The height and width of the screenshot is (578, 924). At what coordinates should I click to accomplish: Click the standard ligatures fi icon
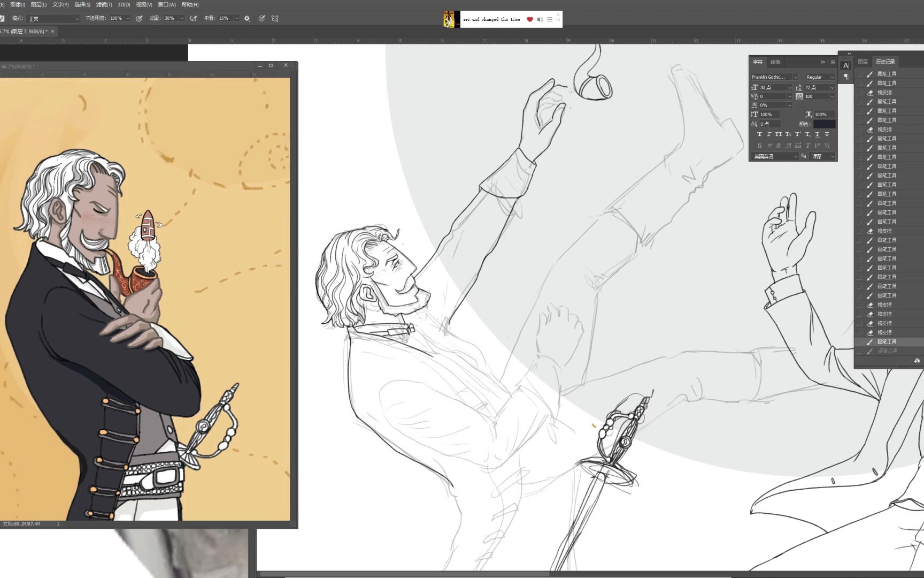click(x=759, y=145)
